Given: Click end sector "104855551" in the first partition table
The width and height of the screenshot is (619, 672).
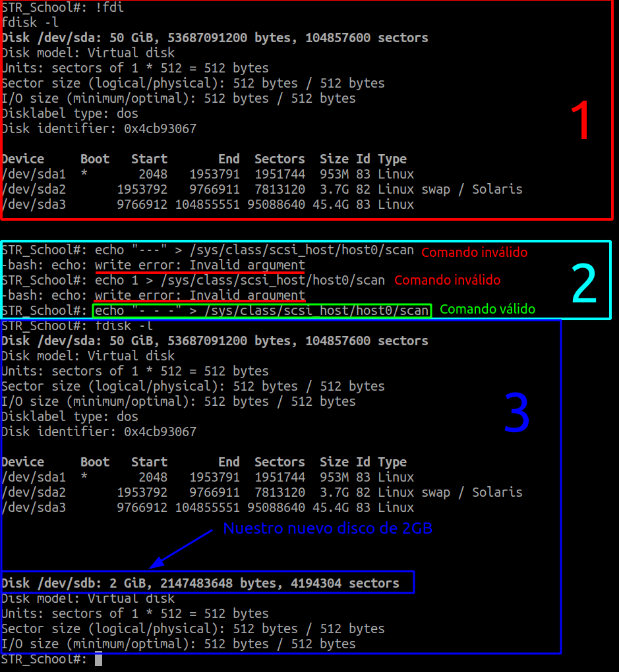Looking at the screenshot, I should [207, 204].
